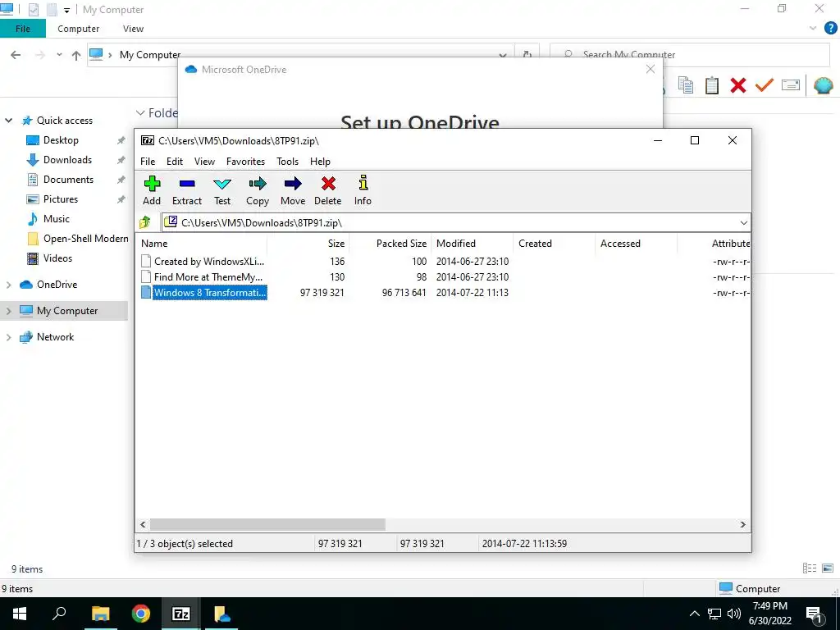Switch to large icons view in Explorer status bar
840x630 pixels.
tap(828, 568)
